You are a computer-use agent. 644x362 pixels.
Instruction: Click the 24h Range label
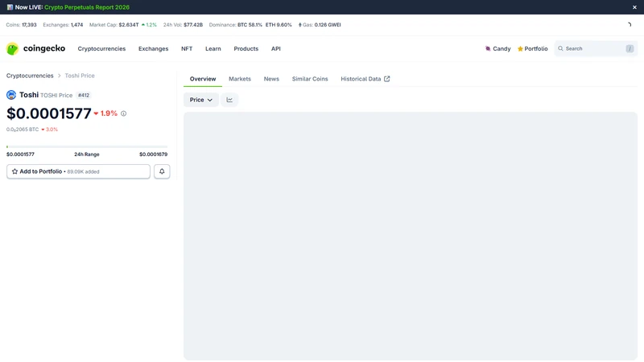pos(87,154)
